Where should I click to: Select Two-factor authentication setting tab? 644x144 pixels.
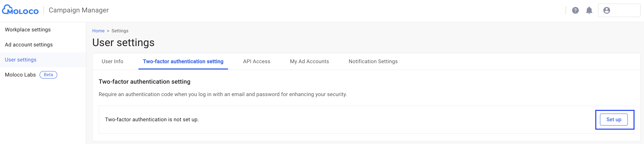pyautogui.click(x=183, y=61)
